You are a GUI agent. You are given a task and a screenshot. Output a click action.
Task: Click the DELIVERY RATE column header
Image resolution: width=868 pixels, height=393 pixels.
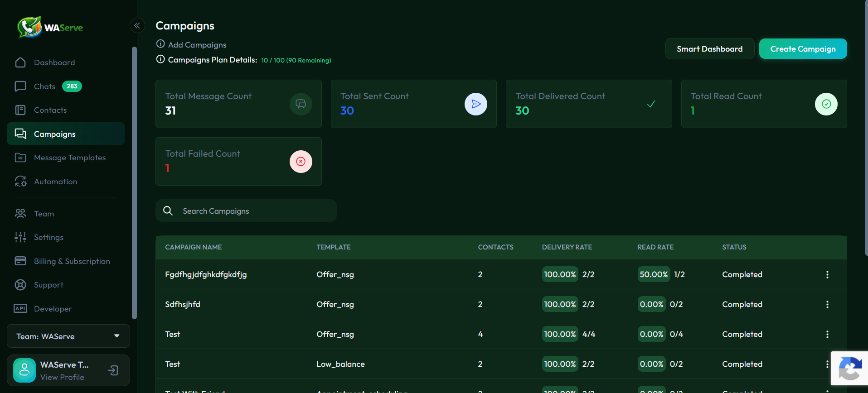click(x=567, y=247)
